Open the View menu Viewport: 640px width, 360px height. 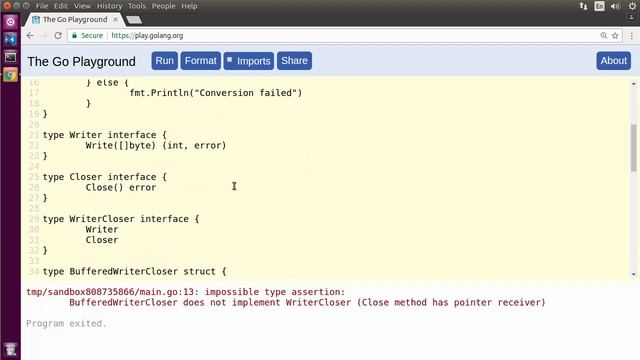point(82,6)
